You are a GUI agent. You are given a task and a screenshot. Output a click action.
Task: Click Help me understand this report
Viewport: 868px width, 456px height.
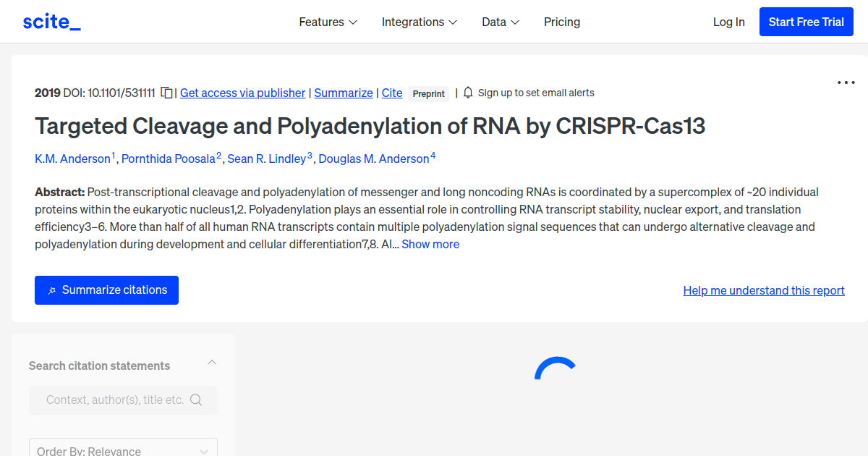click(764, 290)
